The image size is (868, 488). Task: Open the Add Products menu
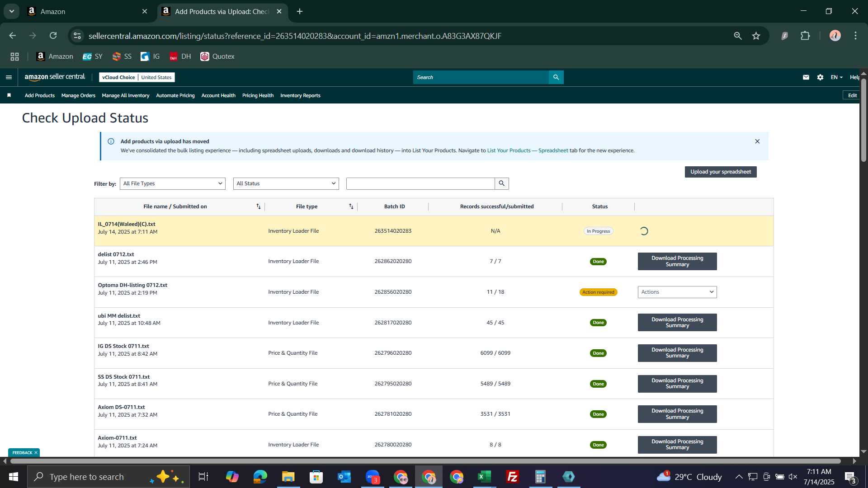[x=40, y=95]
